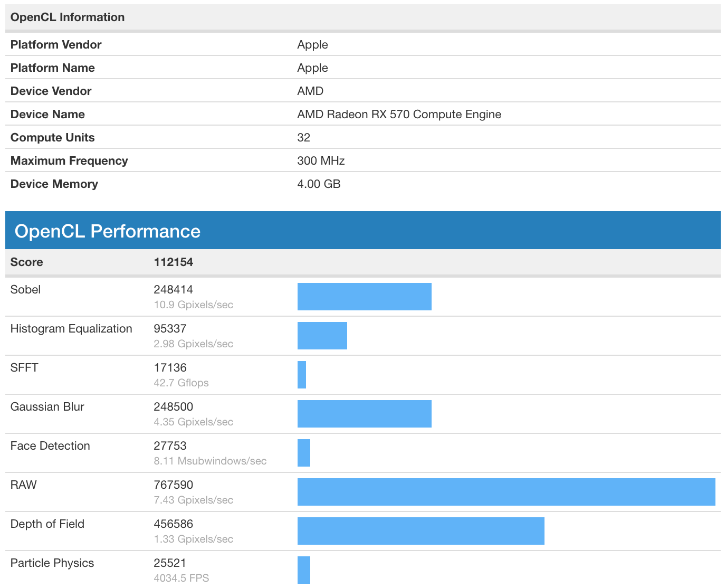
Task: Click the OpenCL Performance heading
Action: pyautogui.click(x=108, y=231)
